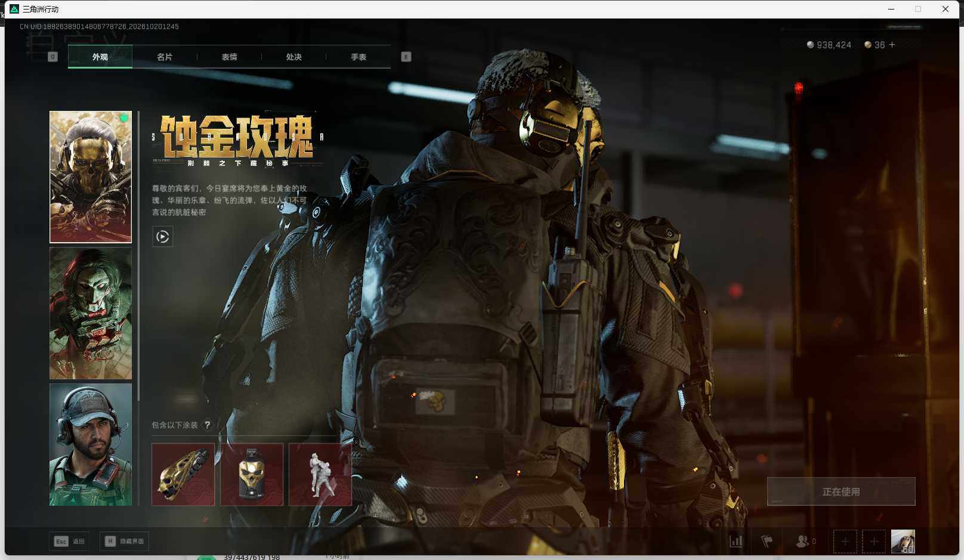View the white execution animation item
Viewport: 964px width, 560px height.
click(x=320, y=475)
